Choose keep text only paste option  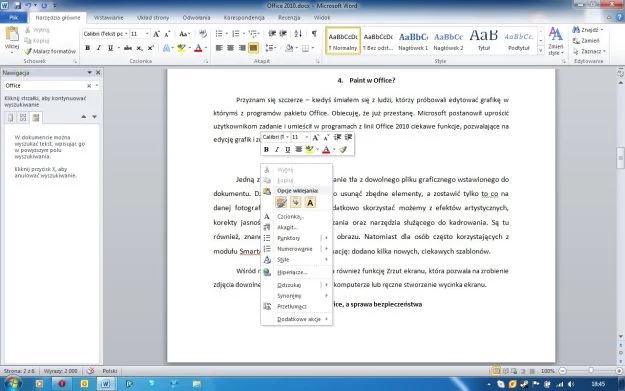coord(310,202)
